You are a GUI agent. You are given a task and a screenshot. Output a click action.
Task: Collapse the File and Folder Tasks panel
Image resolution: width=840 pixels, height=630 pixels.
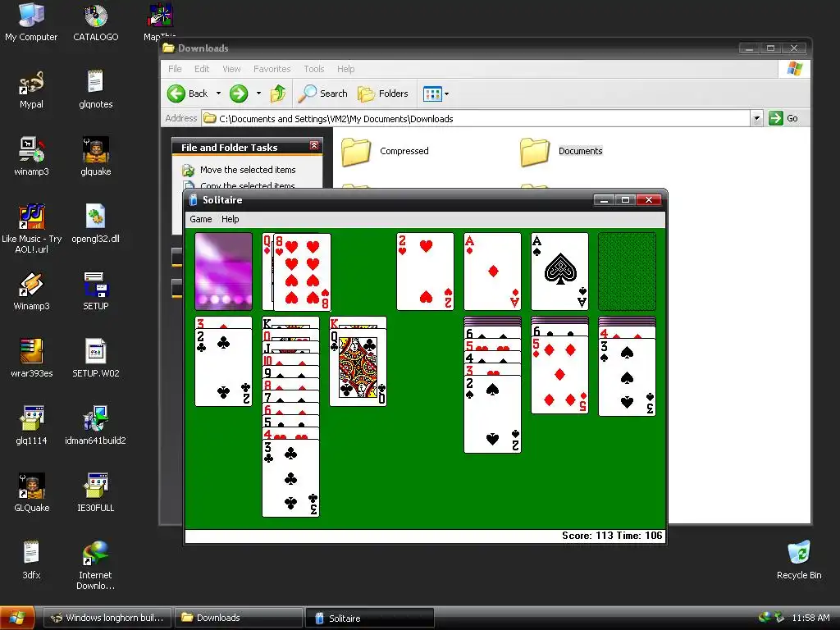pyautogui.click(x=314, y=146)
